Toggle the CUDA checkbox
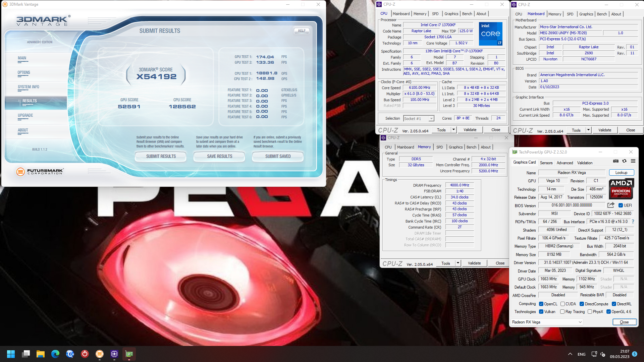 click(562, 304)
